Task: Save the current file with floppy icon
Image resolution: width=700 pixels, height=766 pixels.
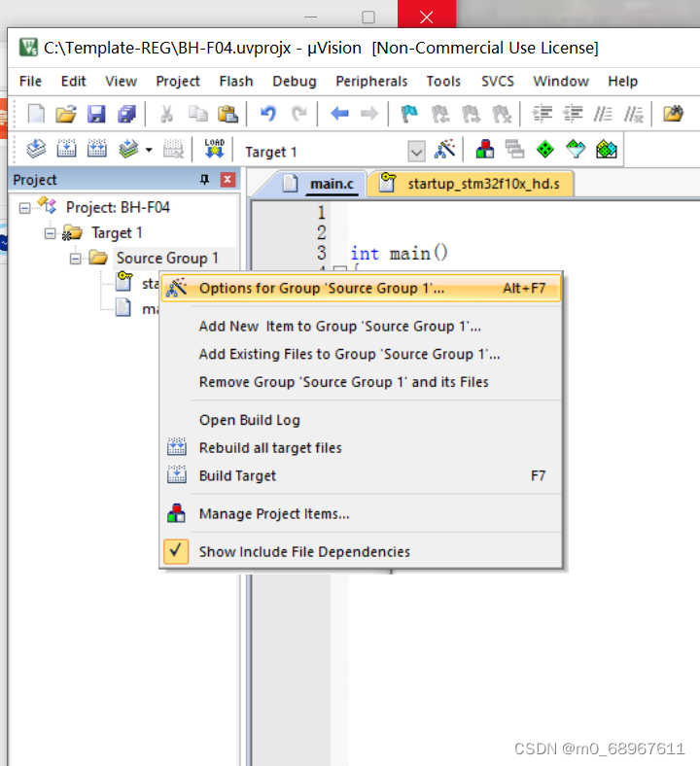Action: 96,114
